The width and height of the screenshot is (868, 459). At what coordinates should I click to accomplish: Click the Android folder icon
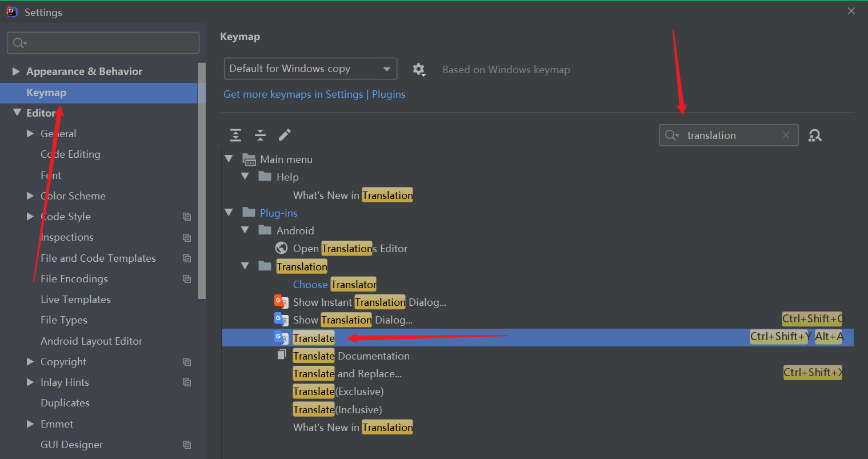point(265,230)
